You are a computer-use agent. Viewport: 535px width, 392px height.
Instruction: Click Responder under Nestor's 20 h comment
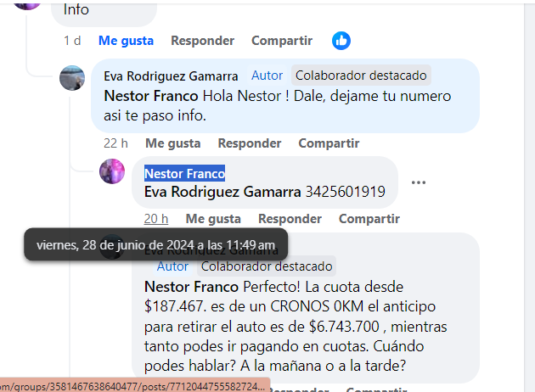coord(290,219)
